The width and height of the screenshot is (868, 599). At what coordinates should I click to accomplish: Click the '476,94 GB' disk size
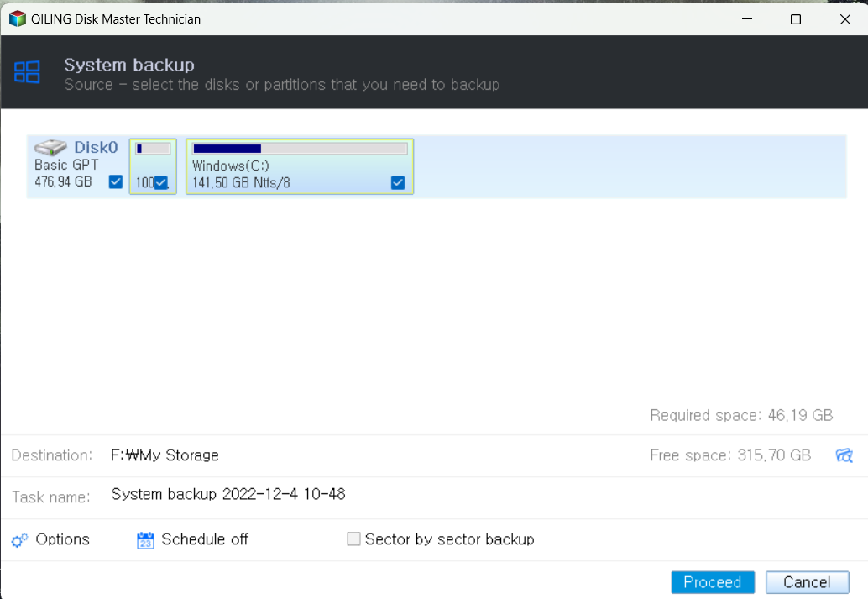click(63, 181)
